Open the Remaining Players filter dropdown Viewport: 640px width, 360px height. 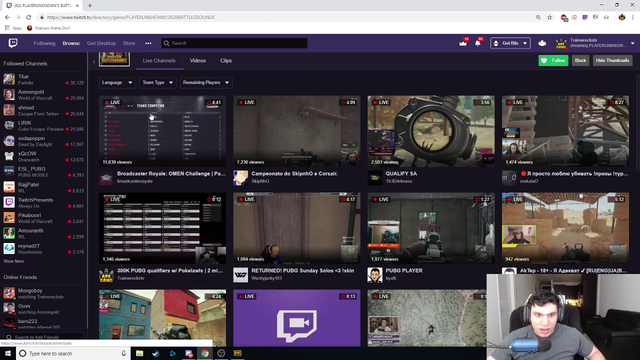pos(206,82)
